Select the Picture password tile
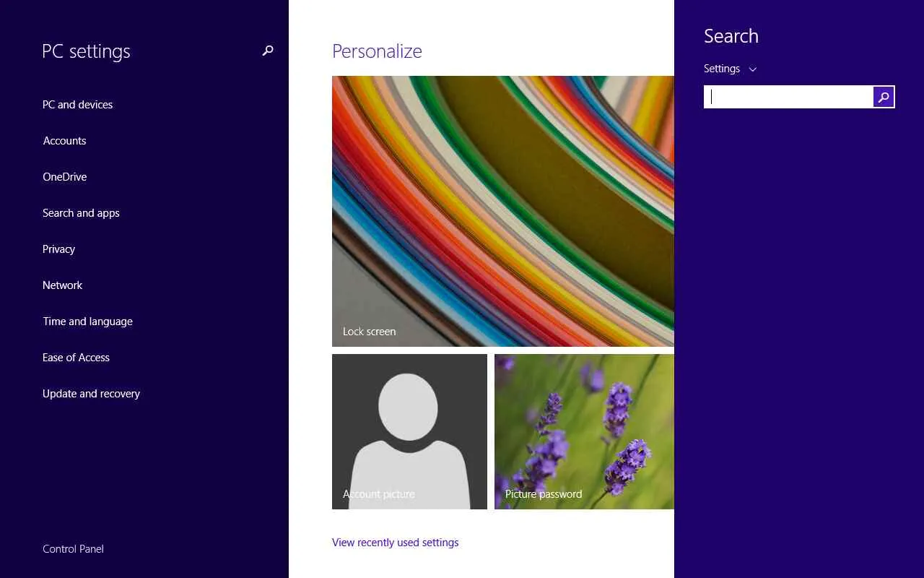The height and width of the screenshot is (578, 924). [x=584, y=431]
